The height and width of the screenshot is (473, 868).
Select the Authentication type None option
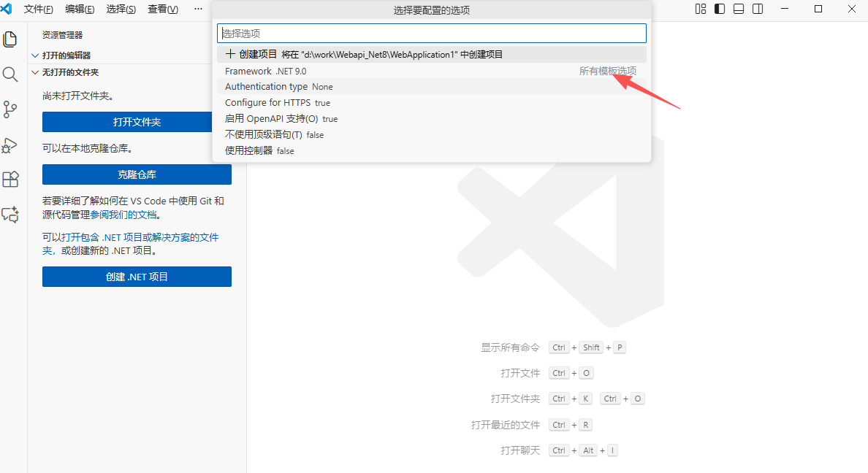[431, 87]
